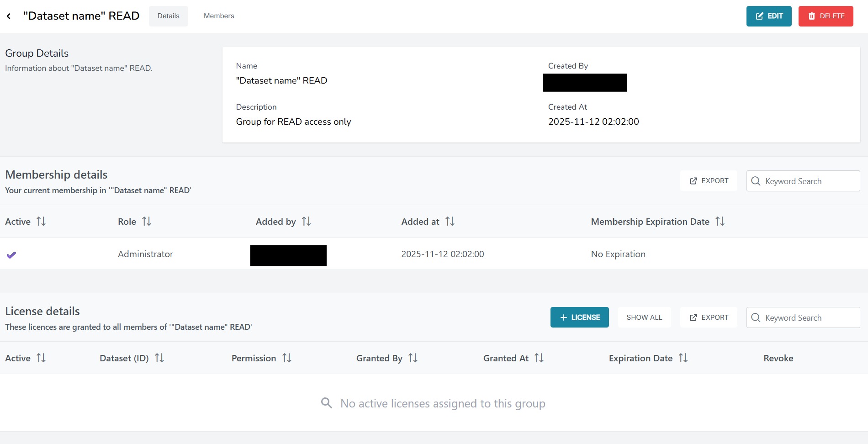Sort licenses by Granted By

pos(413,358)
